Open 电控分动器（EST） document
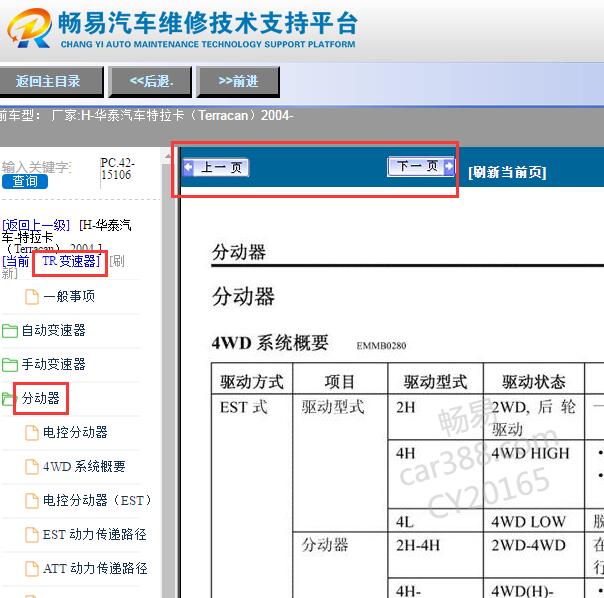 click(x=97, y=500)
